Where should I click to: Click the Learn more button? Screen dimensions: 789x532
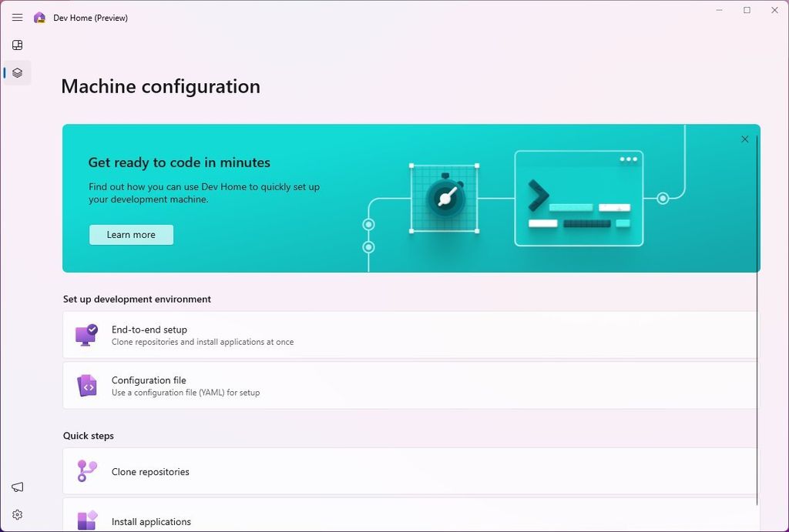point(131,235)
